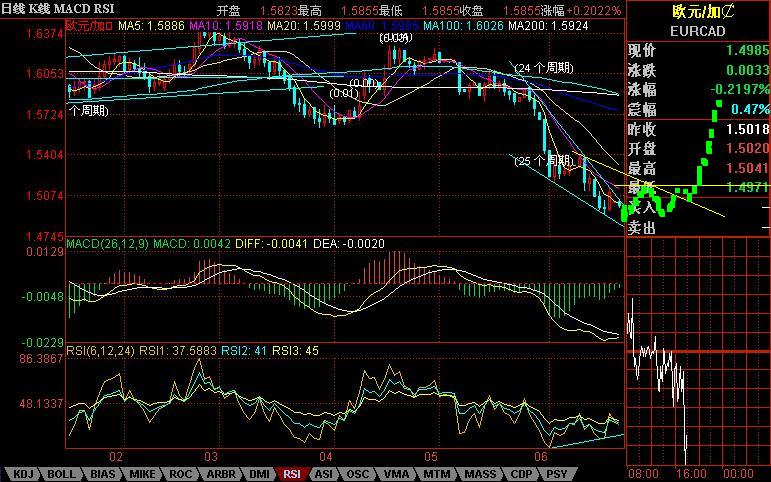Click the -0.0229 MACD axis value
This screenshot has height=482, width=771.
[x=42, y=342]
